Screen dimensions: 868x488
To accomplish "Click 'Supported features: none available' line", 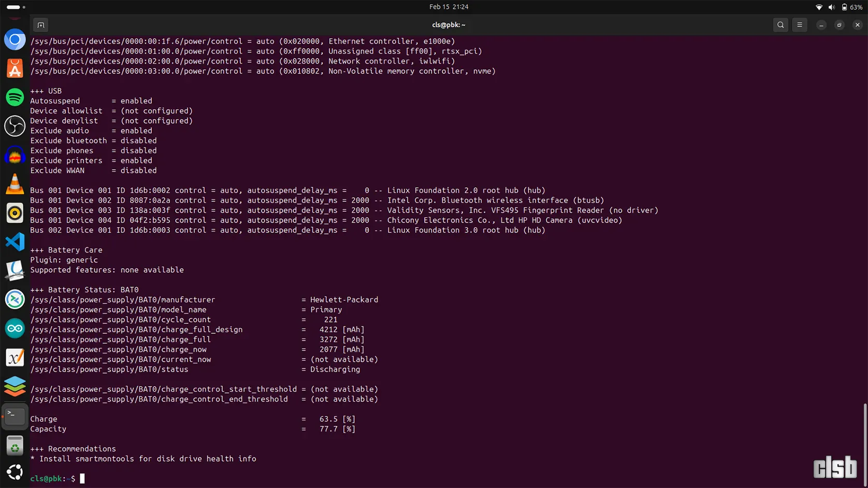I will (107, 270).
